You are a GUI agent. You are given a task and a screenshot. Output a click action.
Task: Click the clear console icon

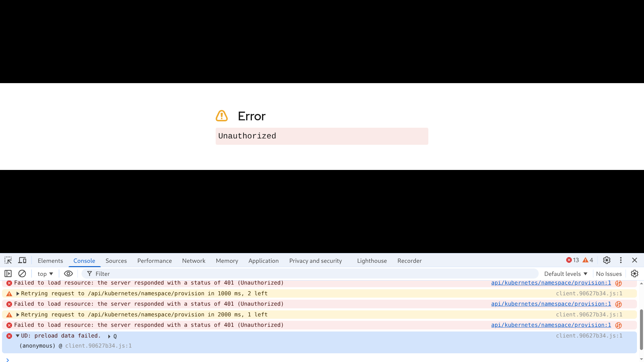pos(22,274)
